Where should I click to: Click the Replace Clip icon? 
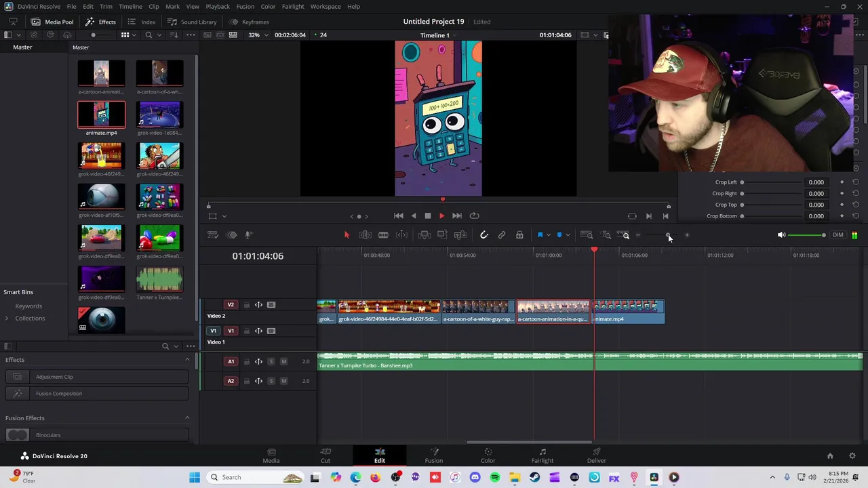point(460,235)
